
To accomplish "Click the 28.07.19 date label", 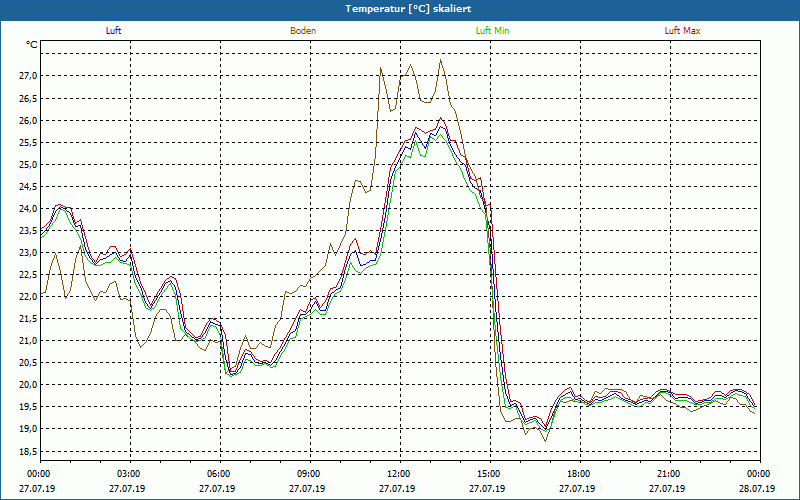I will (757, 488).
